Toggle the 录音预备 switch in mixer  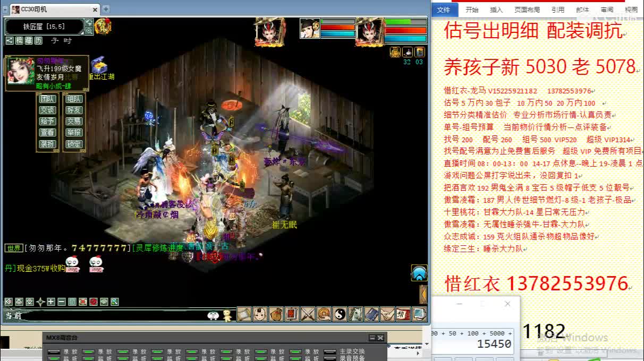[330, 358]
